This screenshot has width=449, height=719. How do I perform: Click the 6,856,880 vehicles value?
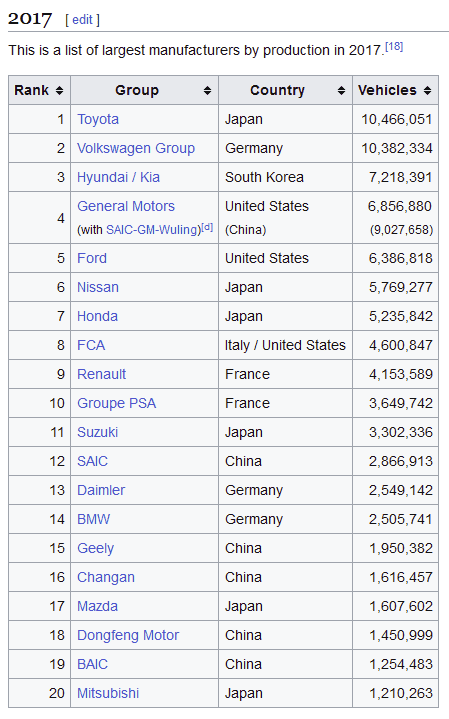[x=399, y=206]
